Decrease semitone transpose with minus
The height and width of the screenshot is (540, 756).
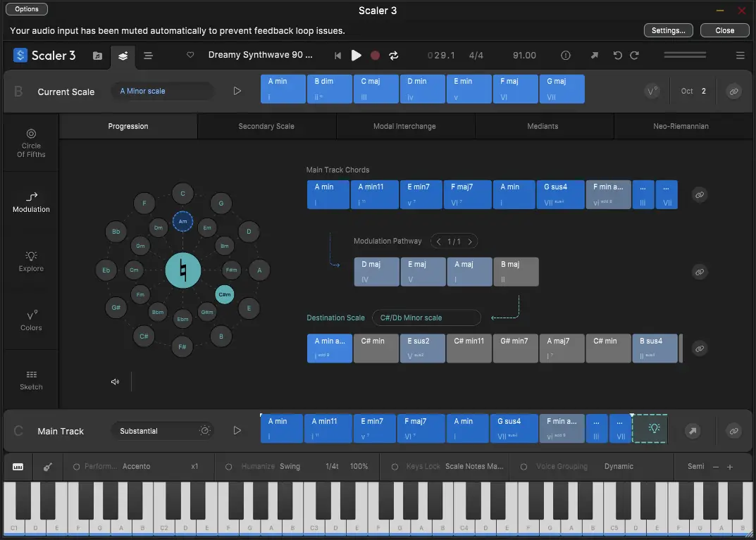[716, 467]
